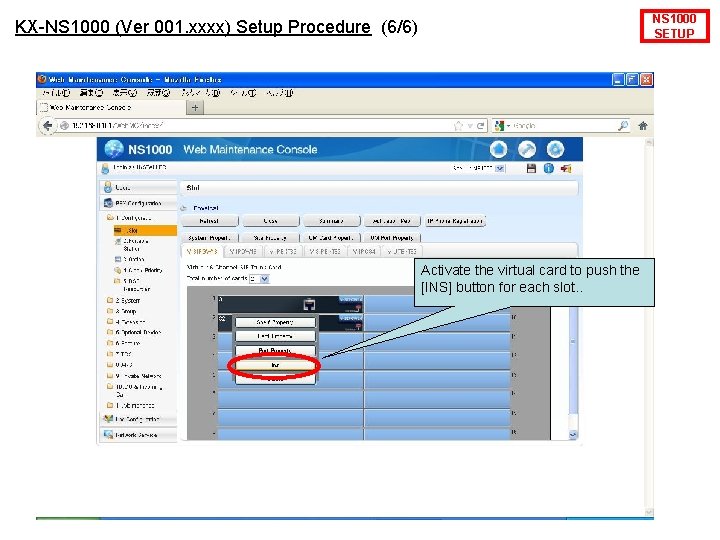Viewport: 720px width, 540px height.
Task: Go to the console Home icon
Action: (x=499, y=149)
